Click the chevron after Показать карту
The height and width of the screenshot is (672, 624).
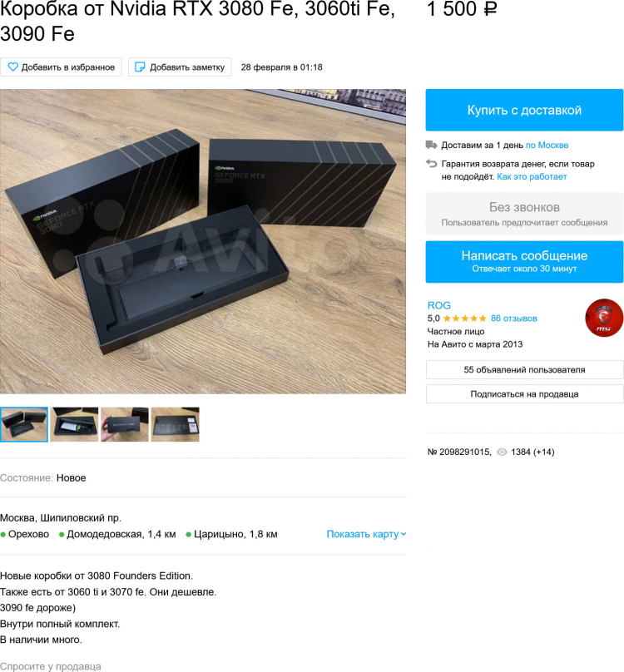click(x=404, y=534)
